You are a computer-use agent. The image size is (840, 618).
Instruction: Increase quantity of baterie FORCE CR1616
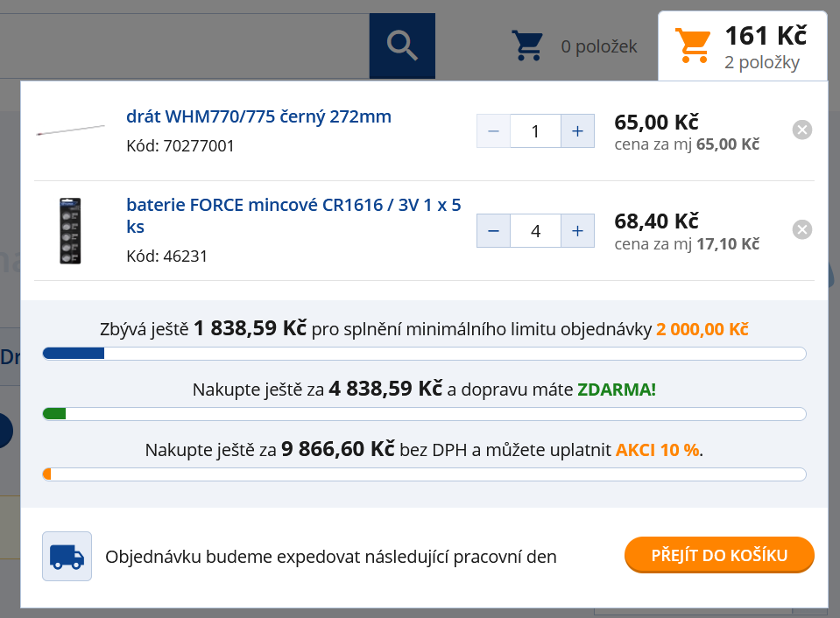pyautogui.click(x=577, y=231)
